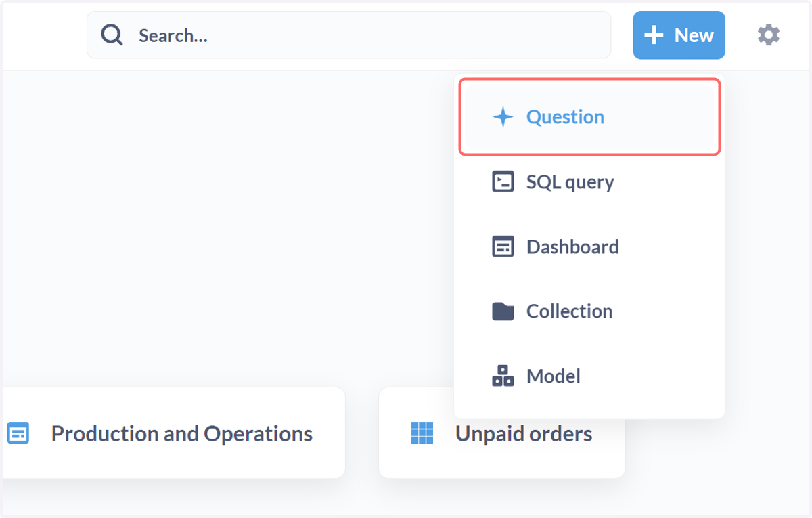Click the Dashboard icon in the menu

pos(503,246)
